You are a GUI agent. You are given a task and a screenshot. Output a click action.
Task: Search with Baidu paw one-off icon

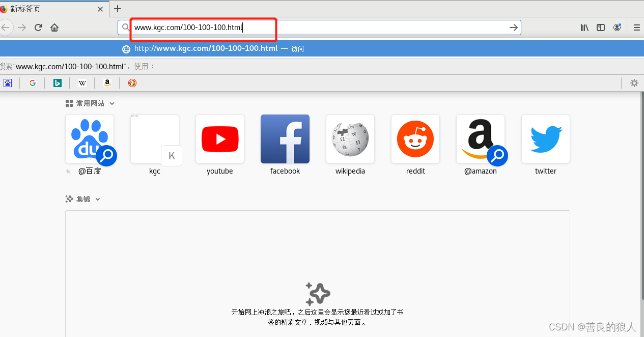pyautogui.click(x=8, y=83)
